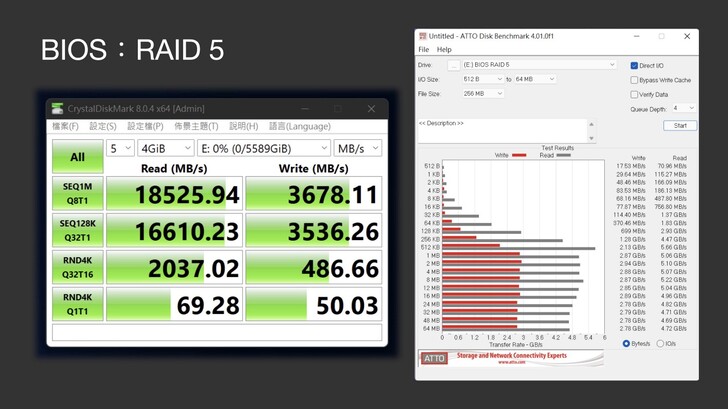Screen dimensions: 728x409
Task: Open the File menu in ATTO
Action: [423, 49]
